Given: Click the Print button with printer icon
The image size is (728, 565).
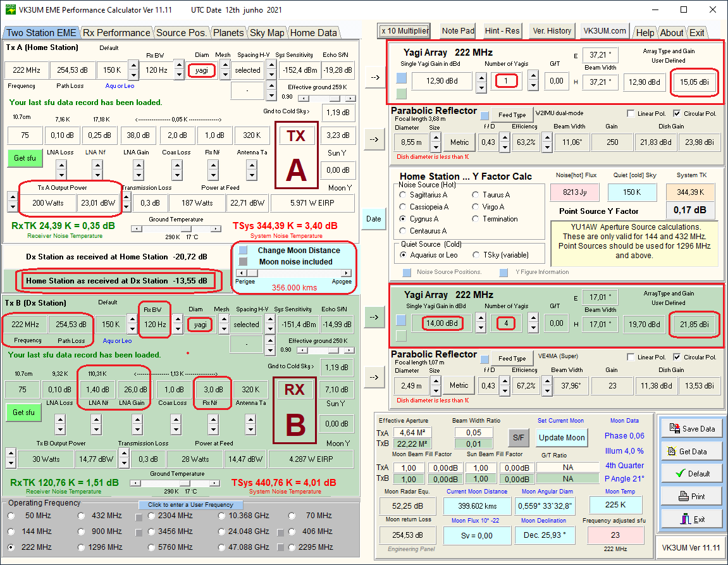Looking at the screenshot, I should 692,496.
